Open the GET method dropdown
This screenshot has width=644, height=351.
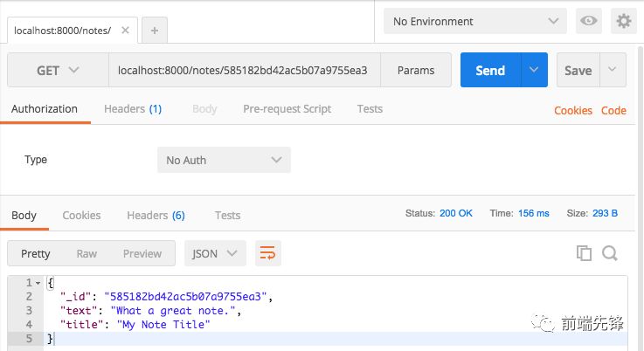(58, 71)
